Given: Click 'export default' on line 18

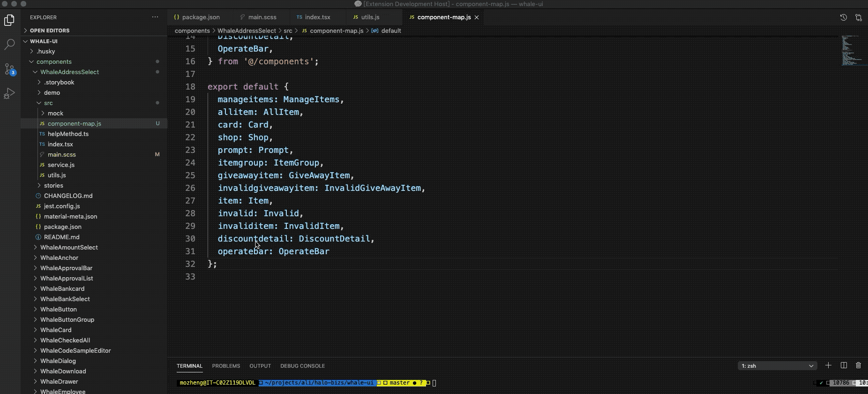Looking at the screenshot, I should point(243,87).
